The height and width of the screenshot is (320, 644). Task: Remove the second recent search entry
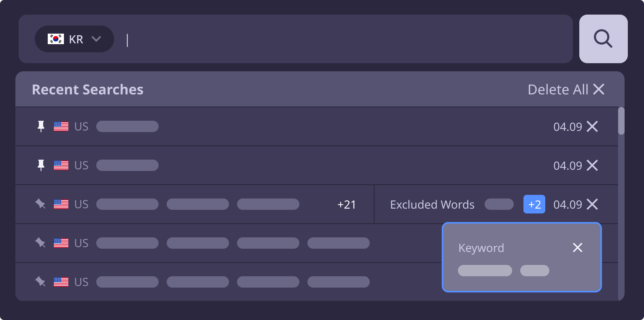tap(592, 165)
